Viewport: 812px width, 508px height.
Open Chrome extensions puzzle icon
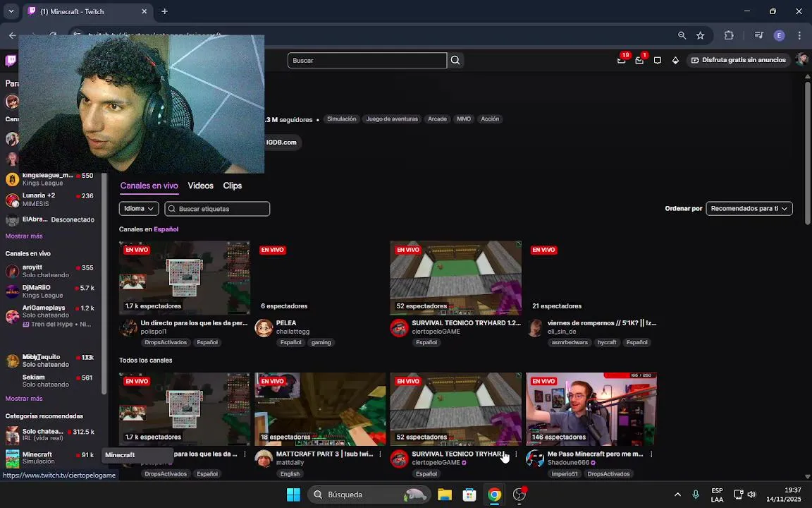point(729,35)
